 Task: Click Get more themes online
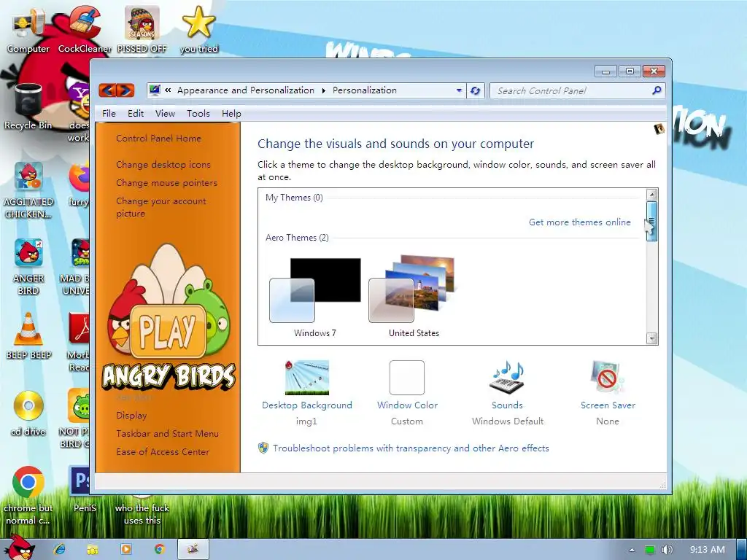point(580,222)
